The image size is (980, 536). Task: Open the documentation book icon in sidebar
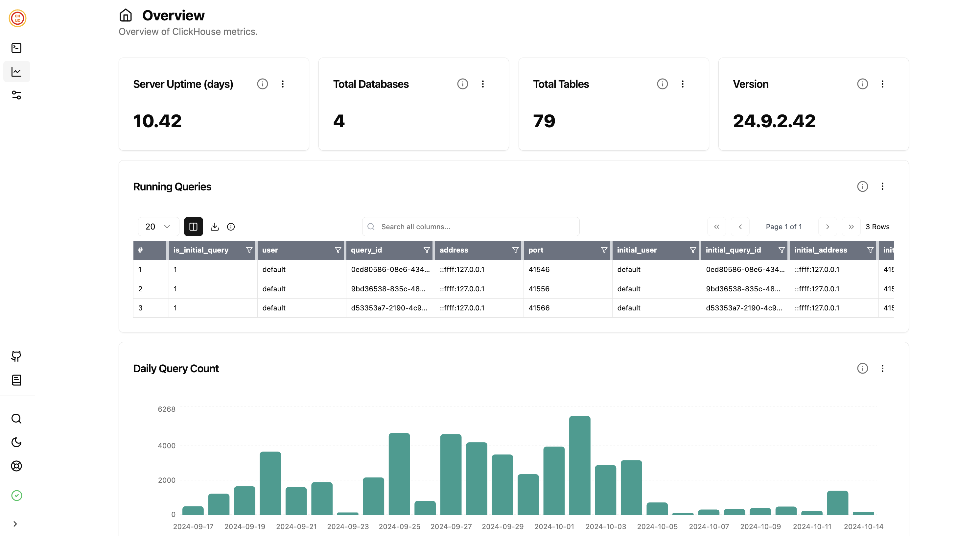[x=16, y=380]
